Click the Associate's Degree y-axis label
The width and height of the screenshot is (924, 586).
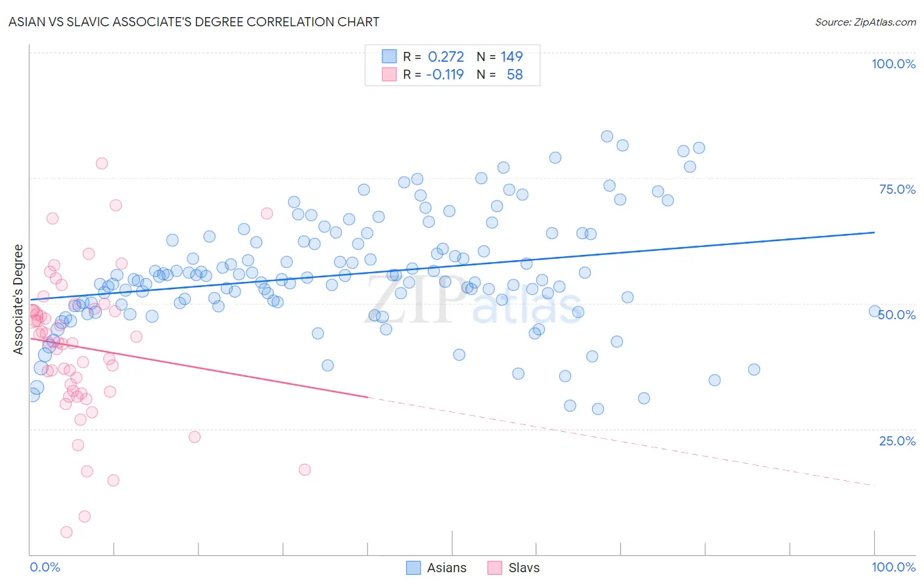coord(18,300)
